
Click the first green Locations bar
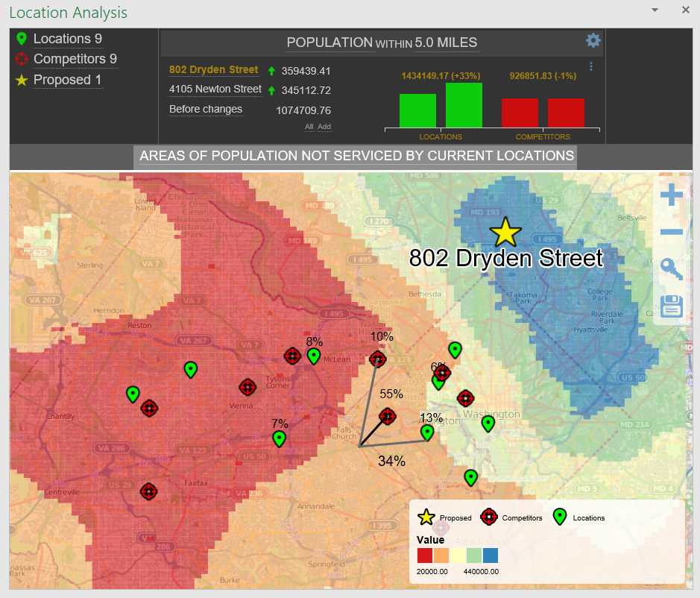pyautogui.click(x=418, y=111)
